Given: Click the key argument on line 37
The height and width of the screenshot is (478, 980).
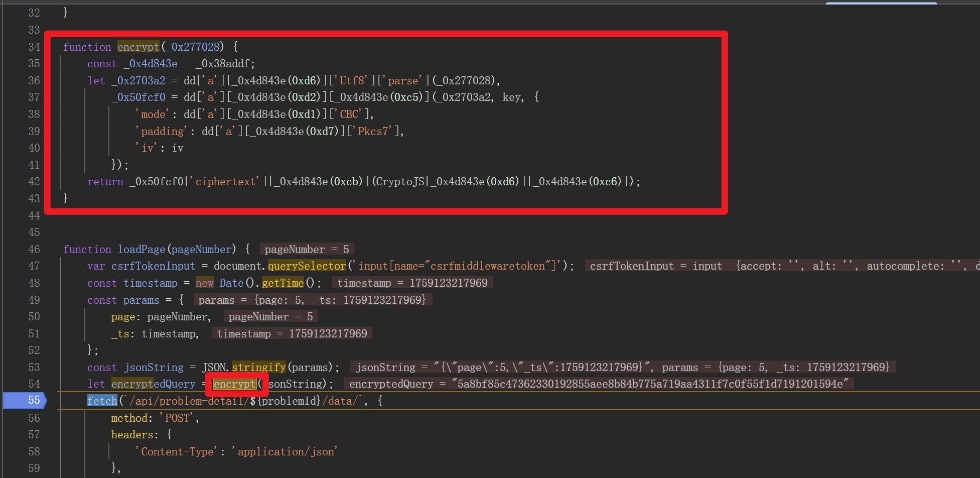Looking at the screenshot, I should (511, 97).
